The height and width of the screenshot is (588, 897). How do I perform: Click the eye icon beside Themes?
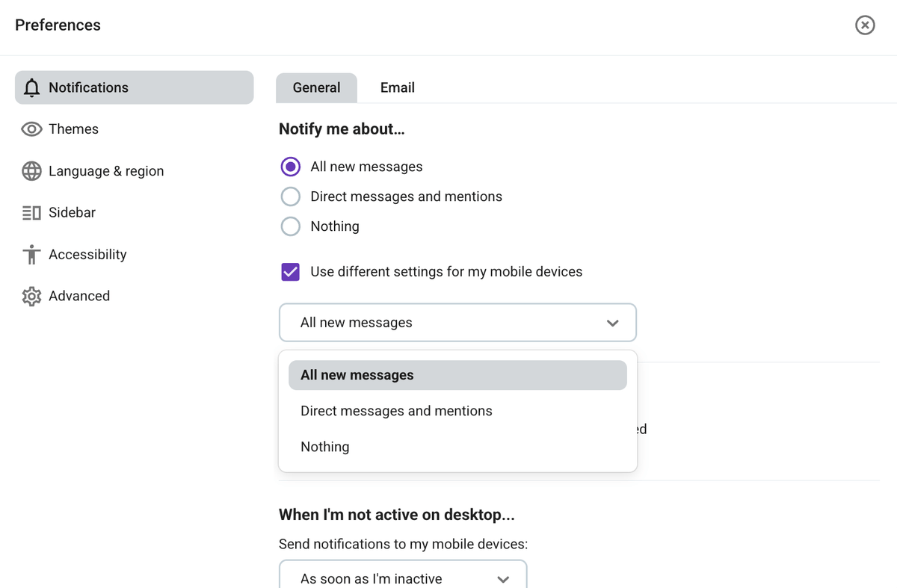(31, 129)
